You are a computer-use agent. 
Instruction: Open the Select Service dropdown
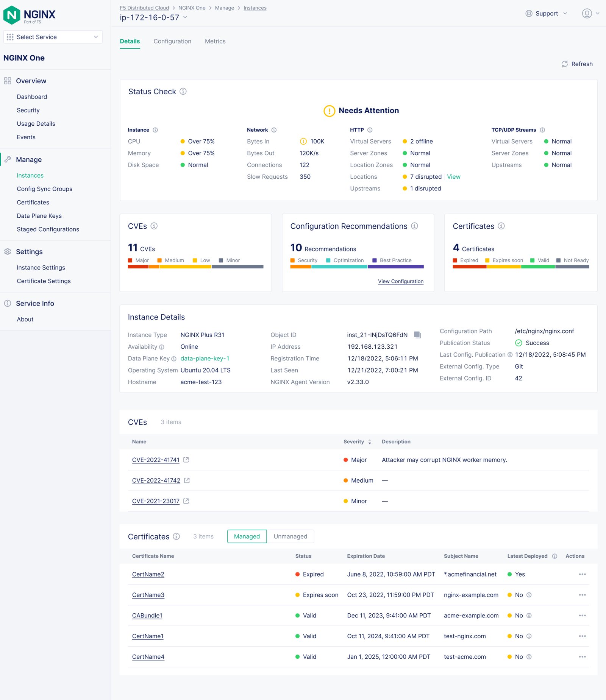click(53, 37)
